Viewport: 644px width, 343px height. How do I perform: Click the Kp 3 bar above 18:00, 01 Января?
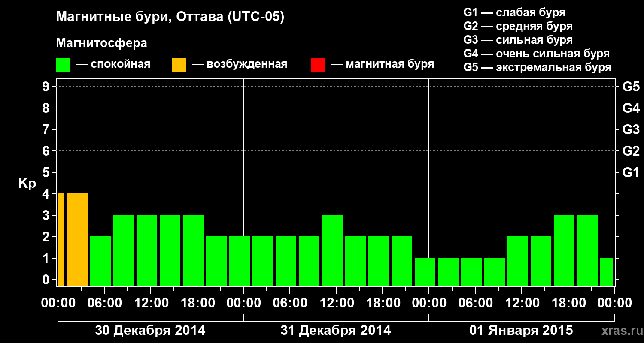tap(564, 251)
